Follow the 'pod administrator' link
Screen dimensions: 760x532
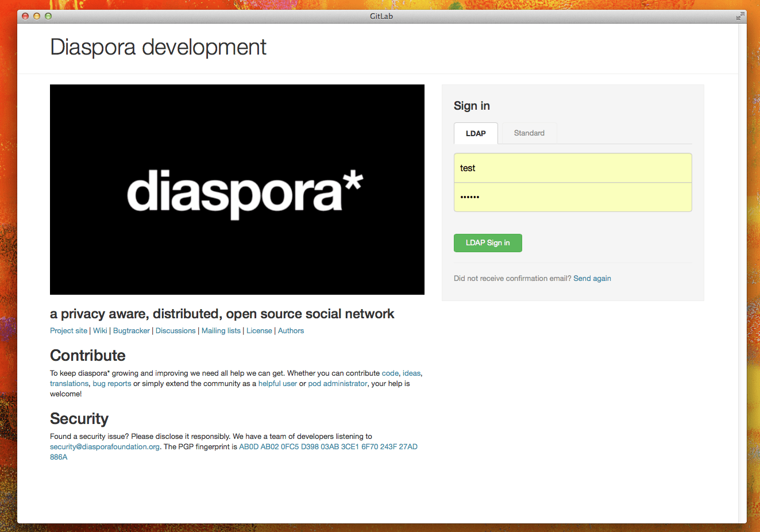337,384
